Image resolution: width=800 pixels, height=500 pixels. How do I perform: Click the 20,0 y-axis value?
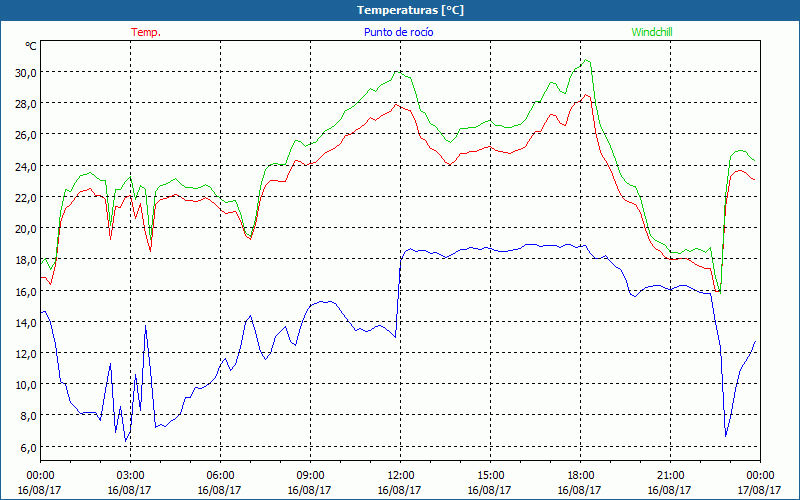(x=26, y=228)
